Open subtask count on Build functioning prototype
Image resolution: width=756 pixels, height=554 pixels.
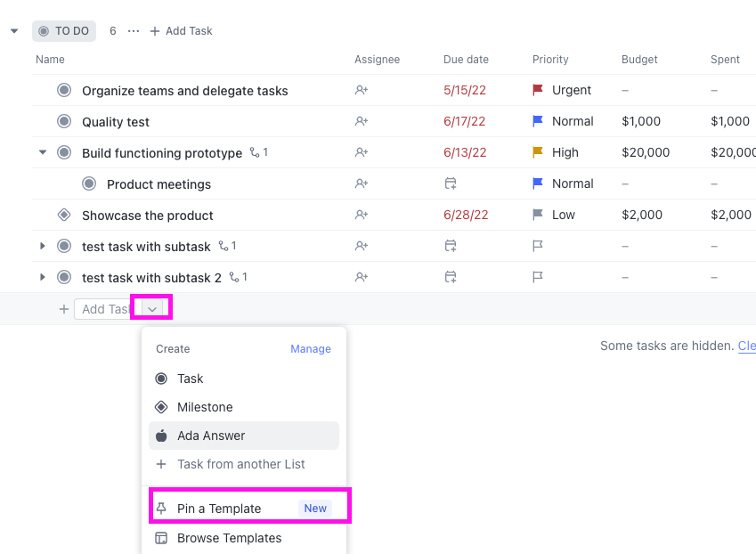point(259,152)
